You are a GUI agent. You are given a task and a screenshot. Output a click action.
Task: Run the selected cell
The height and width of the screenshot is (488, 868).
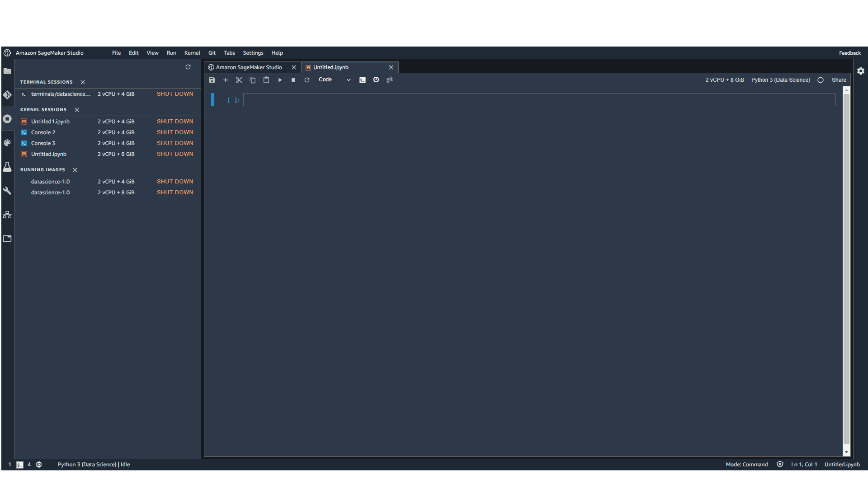pos(280,80)
